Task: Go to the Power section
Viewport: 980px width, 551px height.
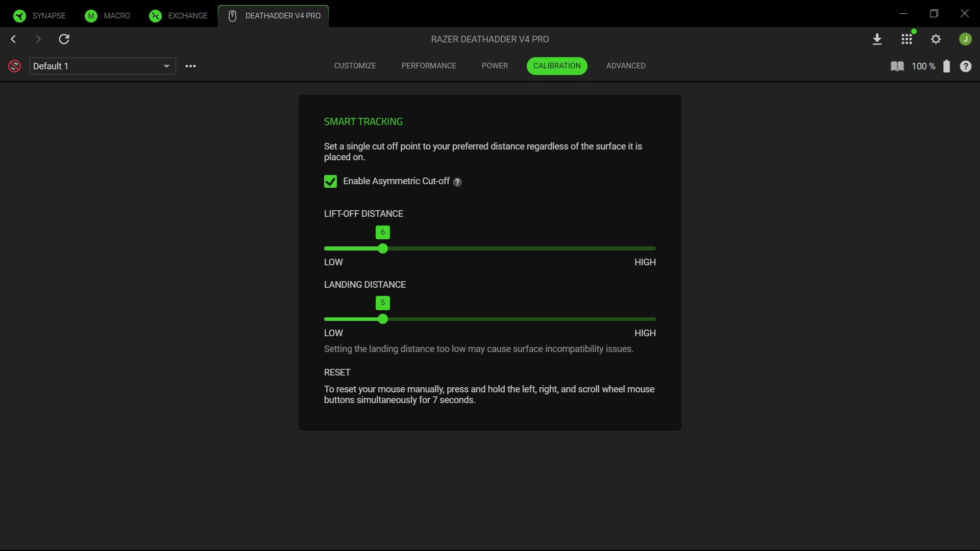Action: 495,66
